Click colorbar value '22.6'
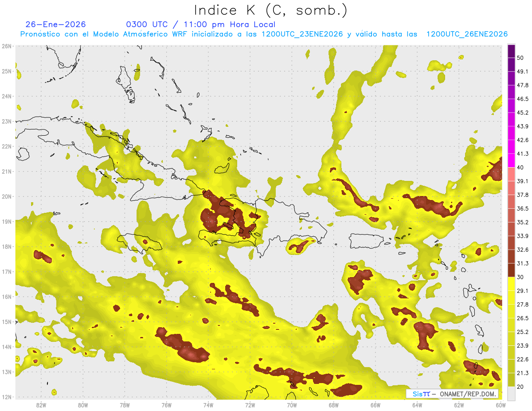532x411 pixels. [523, 359]
